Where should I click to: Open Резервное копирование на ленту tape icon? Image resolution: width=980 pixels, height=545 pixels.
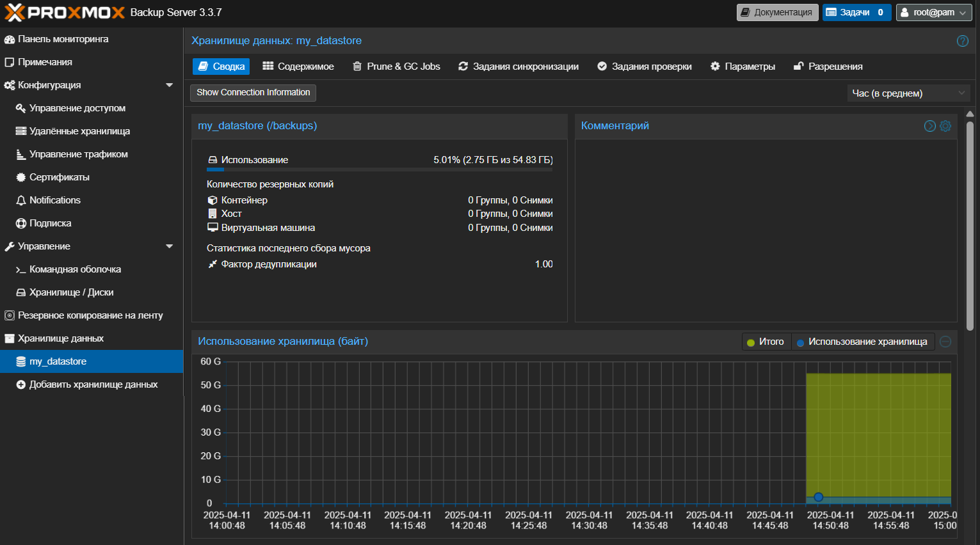pyautogui.click(x=10, y=315)
